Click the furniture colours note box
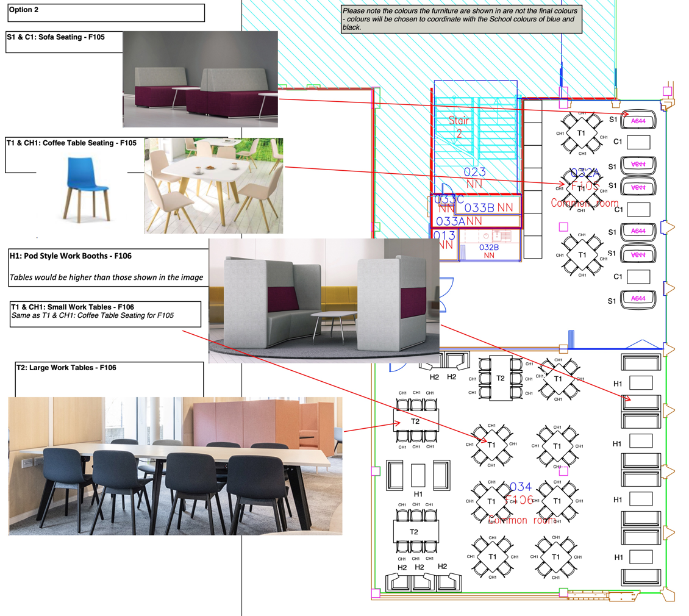Image resolution: width=689 pixels, height=616 pixels. point(462,19)
